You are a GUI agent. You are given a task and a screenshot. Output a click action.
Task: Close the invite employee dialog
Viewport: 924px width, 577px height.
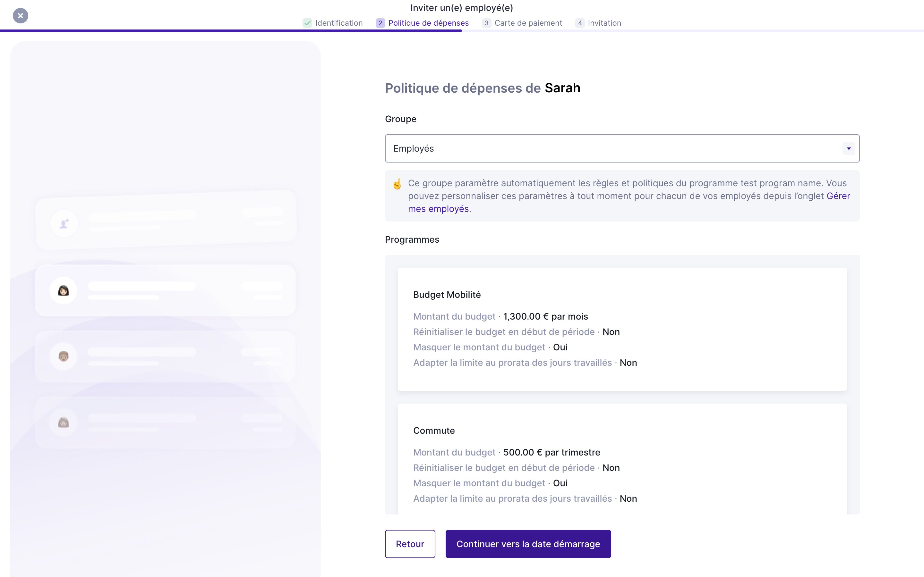click(x=21, y=16)
